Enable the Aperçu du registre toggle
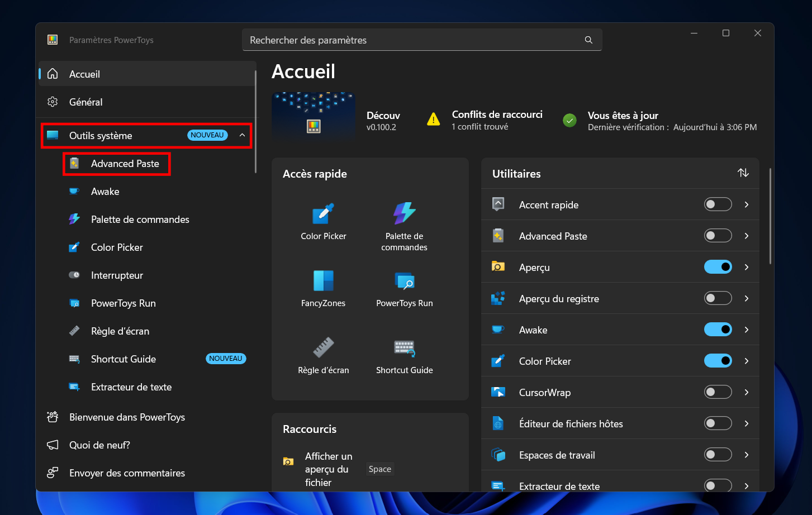812x515 pixels. [x=718, y=298]
